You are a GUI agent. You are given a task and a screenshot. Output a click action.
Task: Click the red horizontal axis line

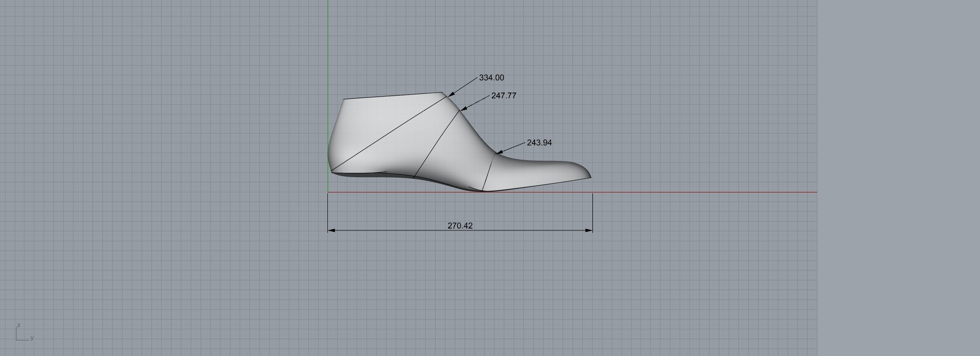click(x=713, y=192)
